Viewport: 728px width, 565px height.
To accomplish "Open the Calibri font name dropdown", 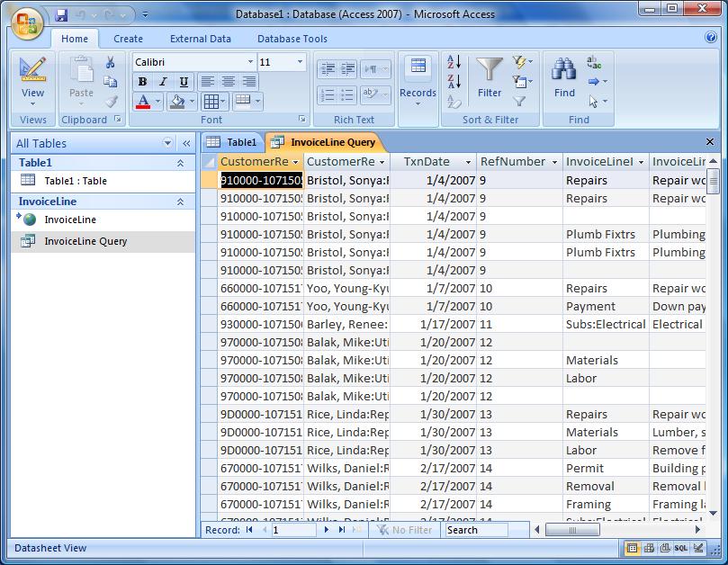I will coord(250,61).
